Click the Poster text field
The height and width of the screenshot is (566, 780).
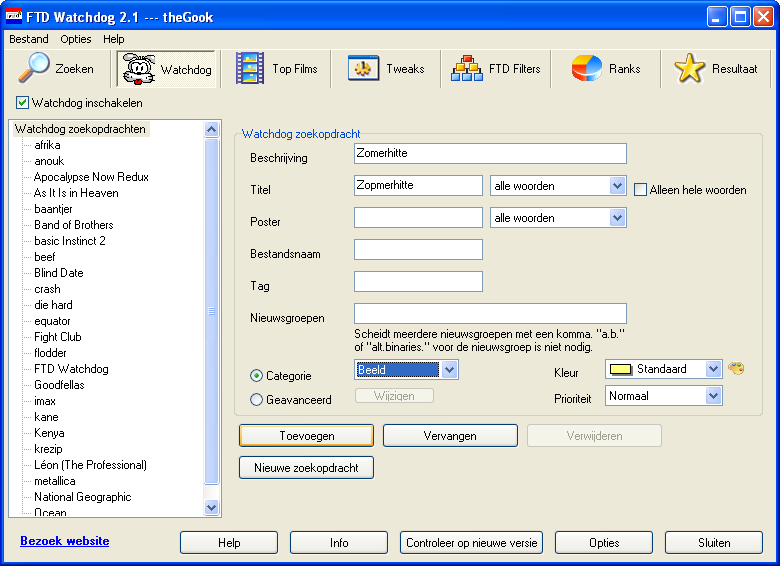tap(418, 218)
